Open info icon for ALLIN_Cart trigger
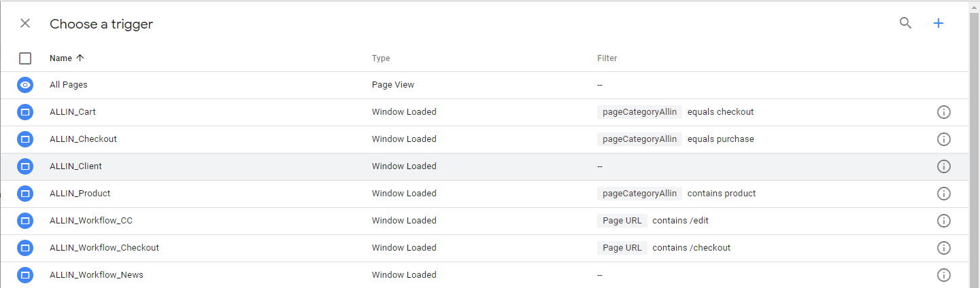The image size is (980, 288). click(x=943, y=112)
